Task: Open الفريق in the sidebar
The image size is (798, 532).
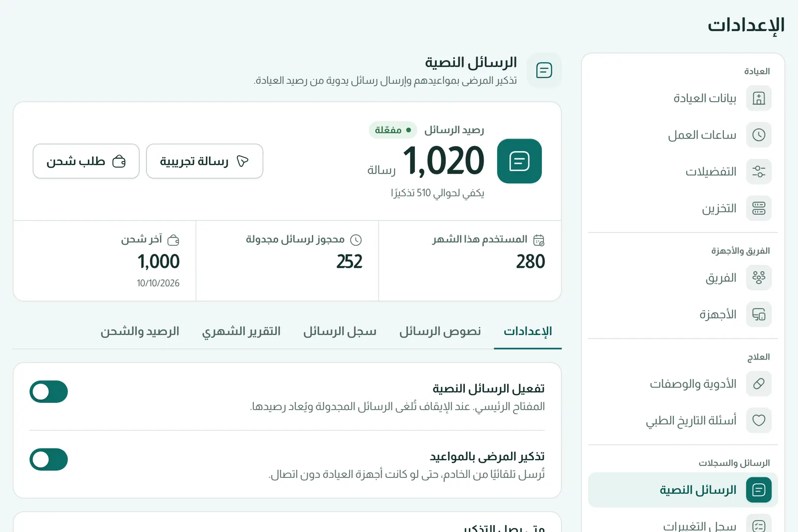Action: point(683,278)
